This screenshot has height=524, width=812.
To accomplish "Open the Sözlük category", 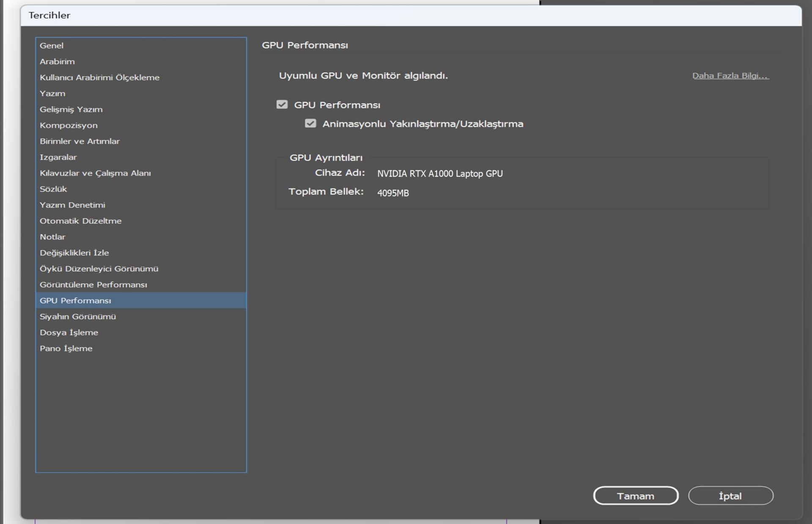I will [x=53, y=189].
